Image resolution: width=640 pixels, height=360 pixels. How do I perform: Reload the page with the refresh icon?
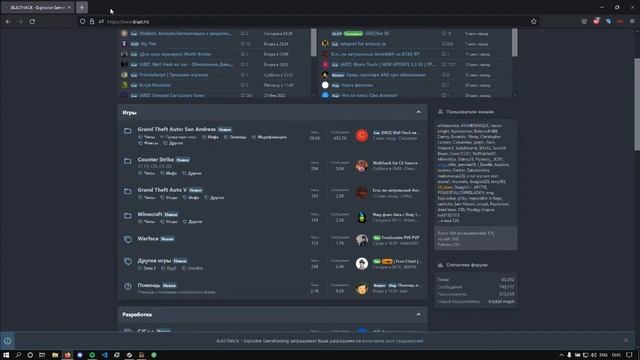click(32, 22)
